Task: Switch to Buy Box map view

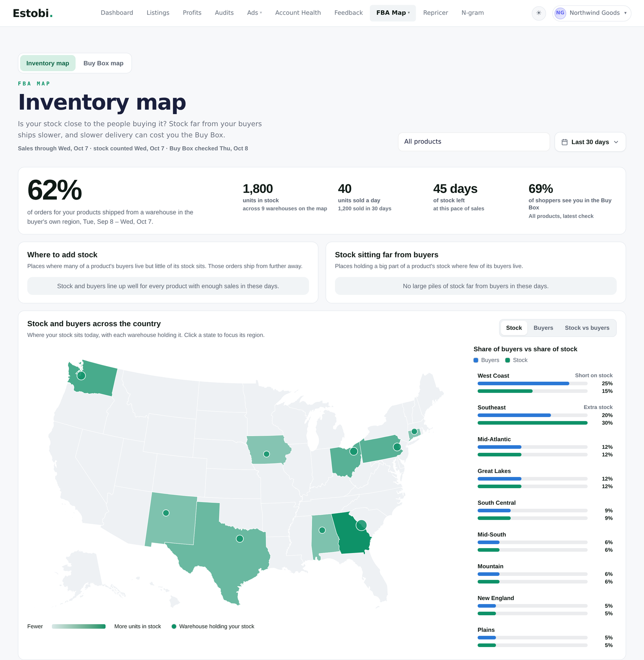Action: point(103,63)
